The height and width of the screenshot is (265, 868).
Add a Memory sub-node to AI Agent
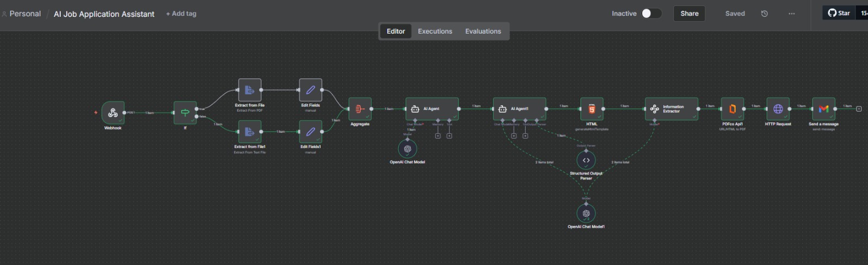tap(438, 135)
